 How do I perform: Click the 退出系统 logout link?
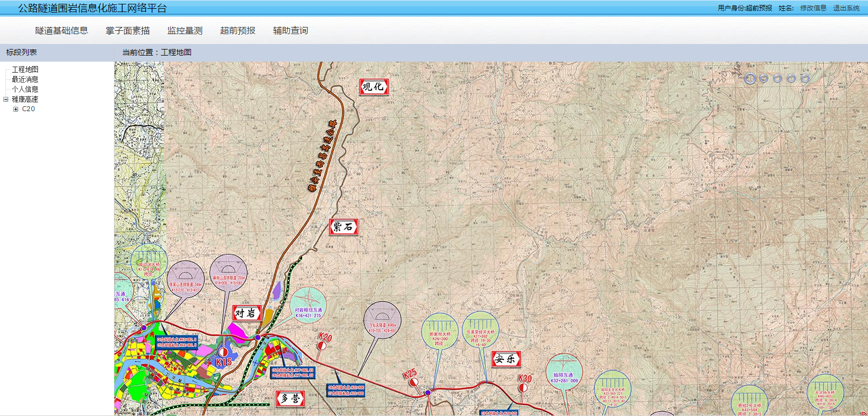coord(846,8)
